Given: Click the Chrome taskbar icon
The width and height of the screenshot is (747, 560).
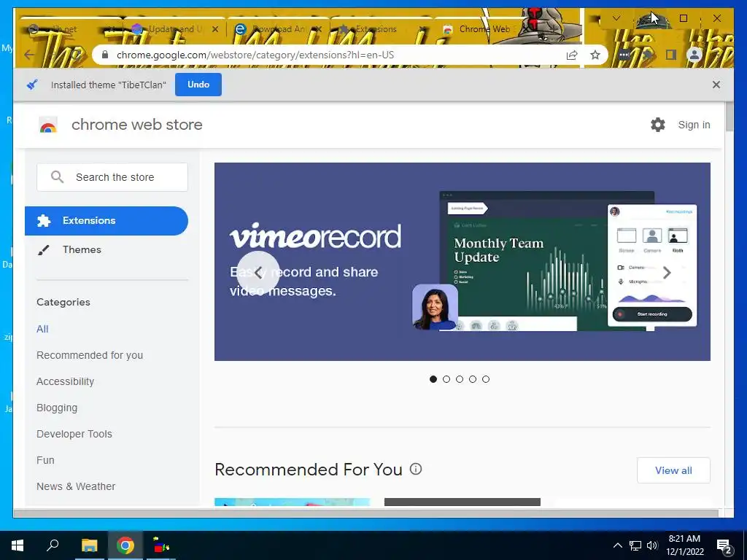Looking at the screenshot, I should (125, 545).
